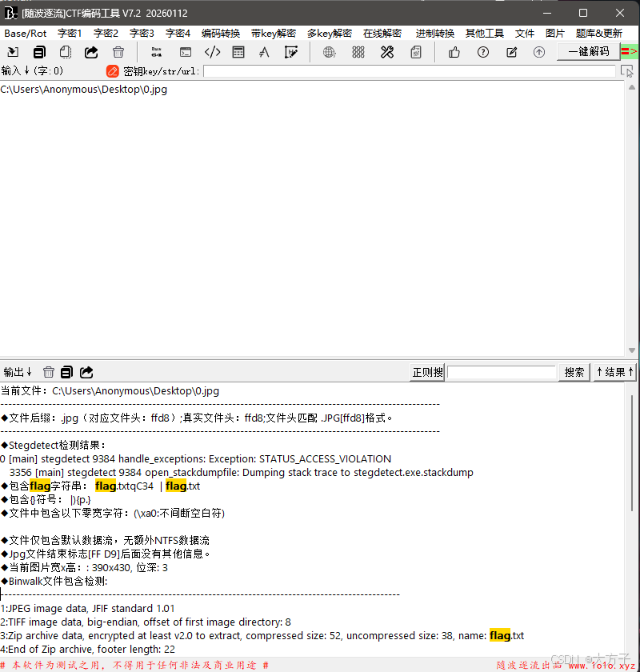Open the Base64 tool icon
Viewport: 640px width, 672px height.
(157, 52)
